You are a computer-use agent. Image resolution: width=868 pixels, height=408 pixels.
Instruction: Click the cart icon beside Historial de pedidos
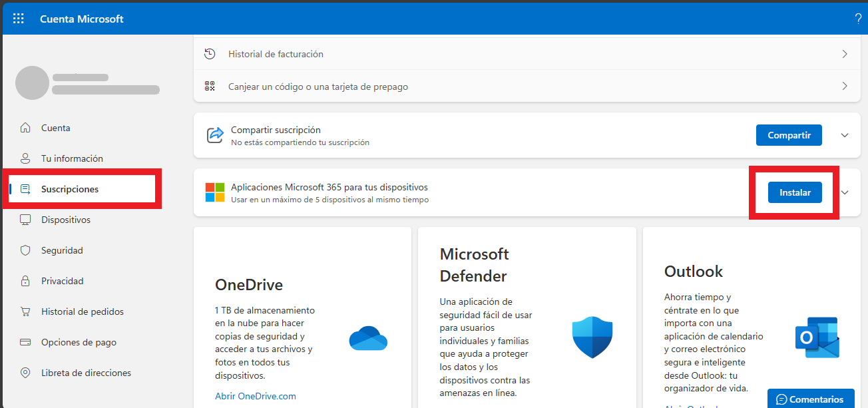[x=25, y=311]
